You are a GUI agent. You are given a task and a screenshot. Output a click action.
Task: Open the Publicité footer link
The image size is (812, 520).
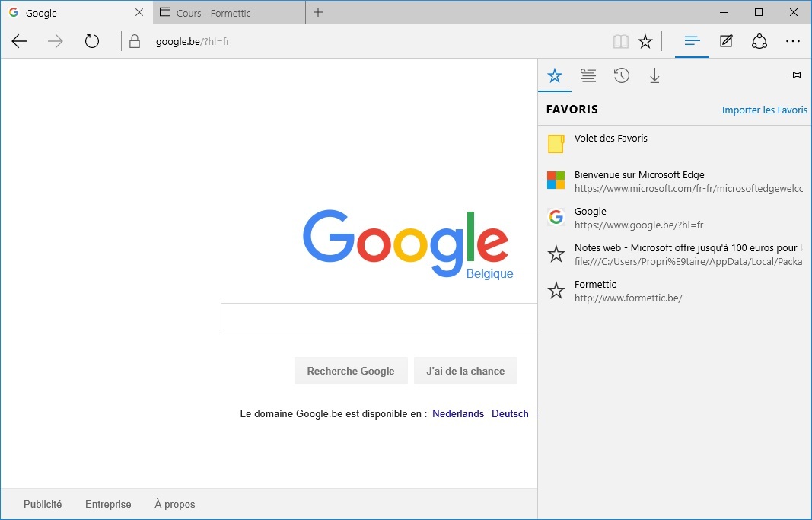click(43, 504)
